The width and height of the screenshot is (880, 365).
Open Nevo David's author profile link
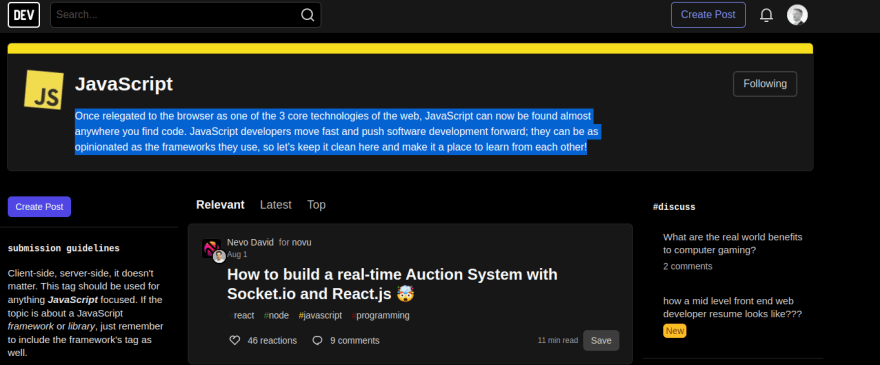tap(250, 242)
